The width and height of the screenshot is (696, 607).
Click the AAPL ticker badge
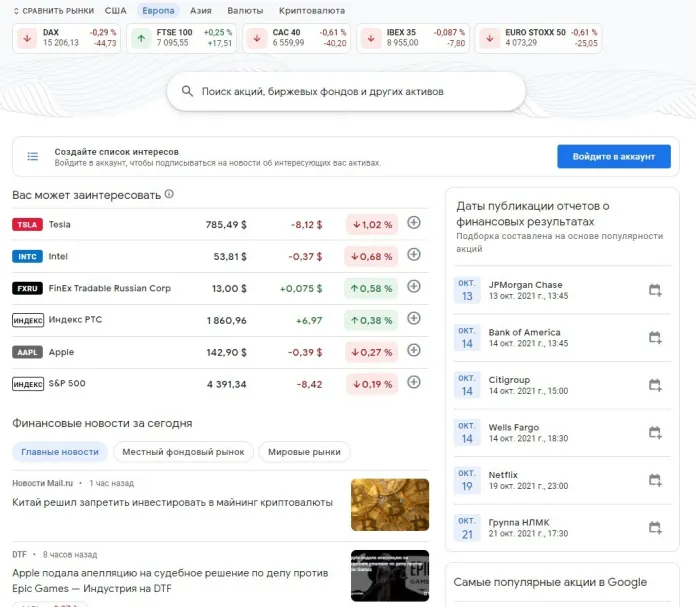(28, 352)
